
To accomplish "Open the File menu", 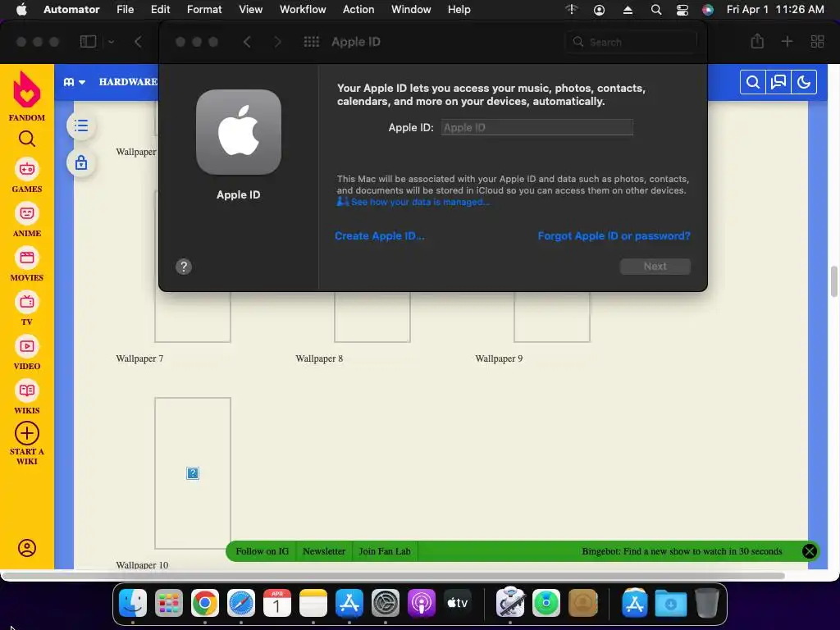I will [126, 9].
